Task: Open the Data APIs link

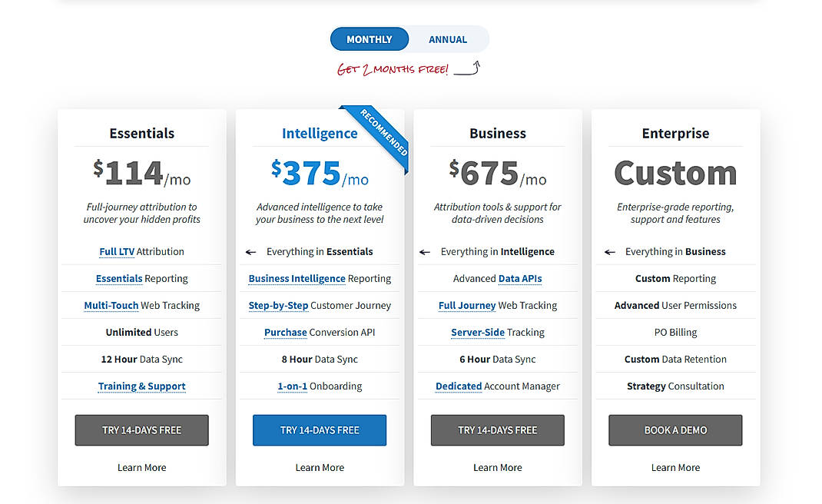Action: (x=519, y=278)
